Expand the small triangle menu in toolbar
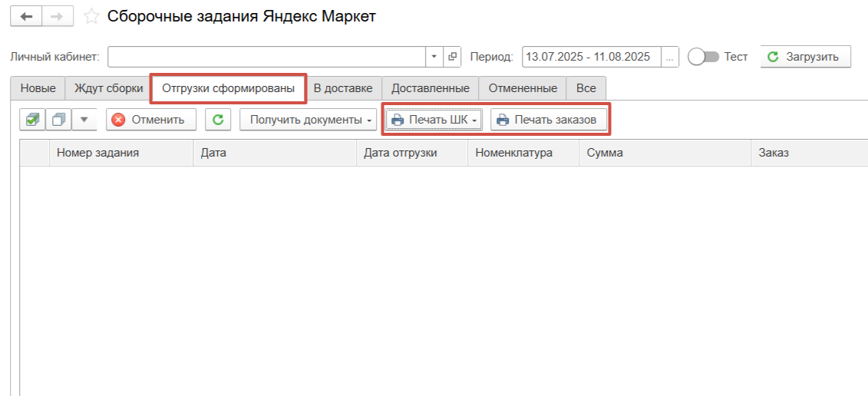 [x=84, y=120]
